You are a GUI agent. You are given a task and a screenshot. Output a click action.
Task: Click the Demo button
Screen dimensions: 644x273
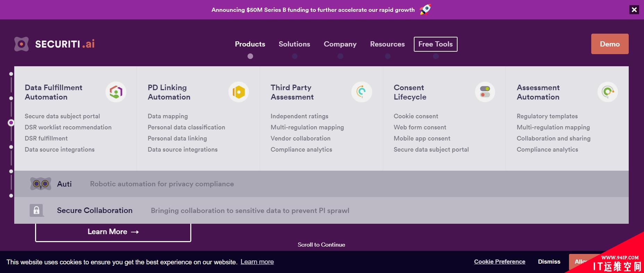(610, 44)
